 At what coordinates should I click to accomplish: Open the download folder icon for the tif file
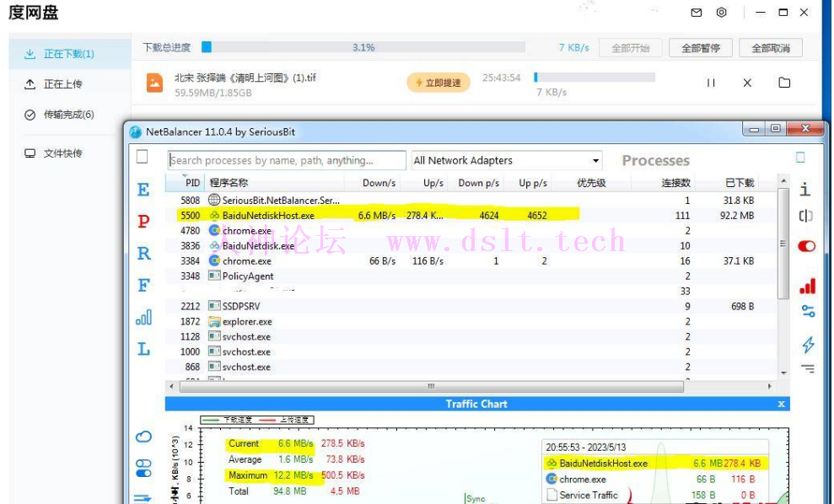(784, 83)
